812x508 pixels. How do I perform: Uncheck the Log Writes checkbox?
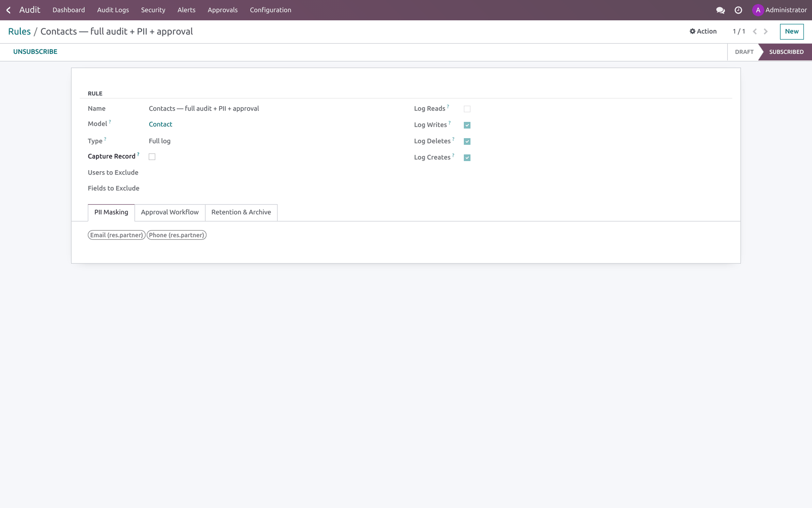click(467, 125)
